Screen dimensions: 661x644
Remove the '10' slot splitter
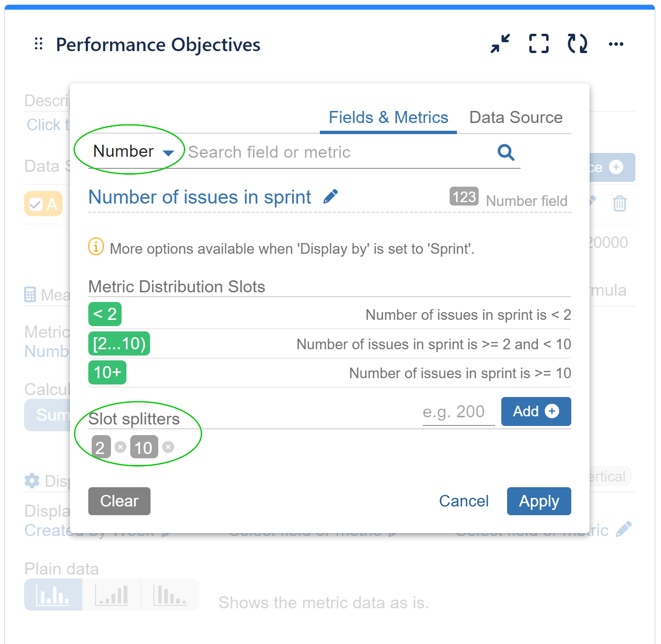(x=167, y=447)
